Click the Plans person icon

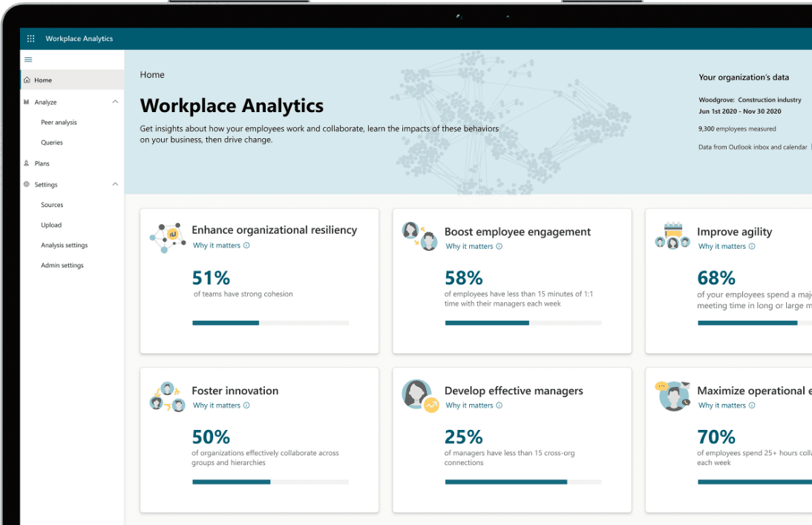point(27,163)
